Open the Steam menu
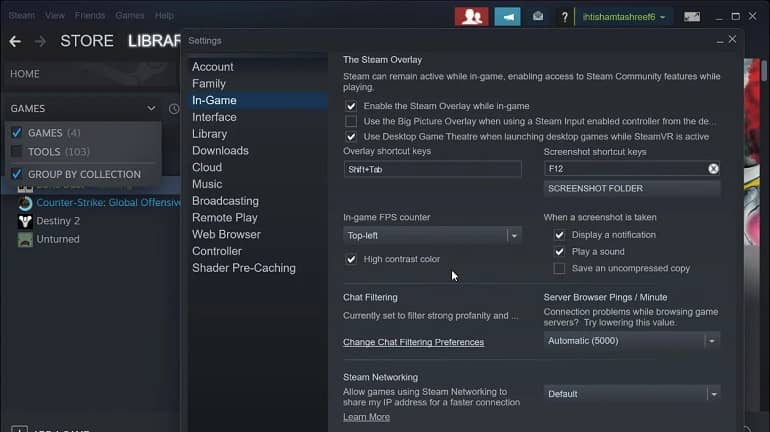The image size is (770, 432). coord(22,16)
